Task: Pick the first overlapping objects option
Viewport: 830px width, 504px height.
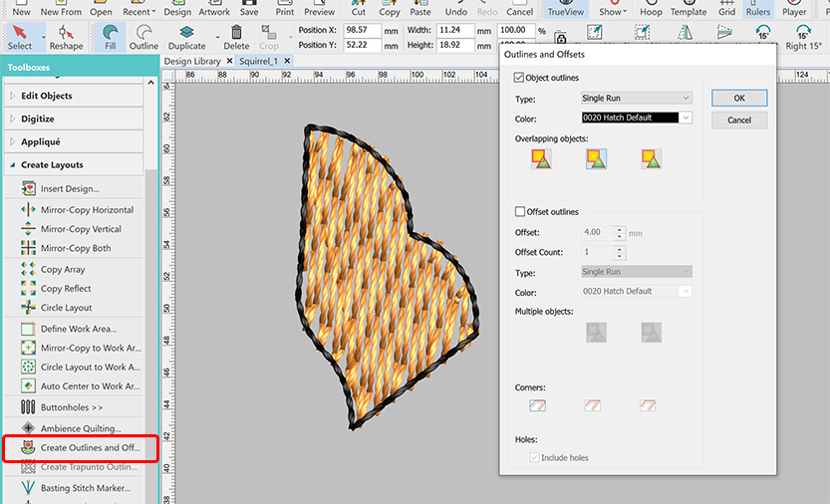Action: [x=541, y=157]
